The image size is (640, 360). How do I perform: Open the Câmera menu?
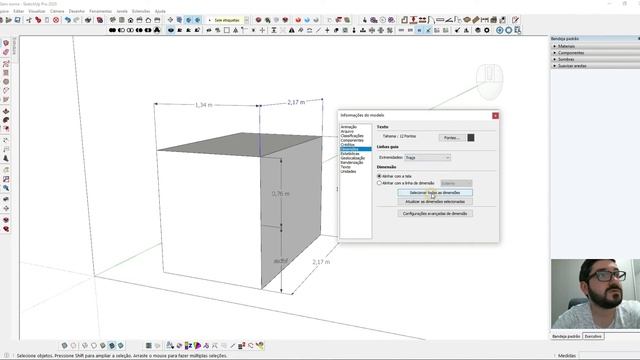pyautogui.click(x=57, y=11)
